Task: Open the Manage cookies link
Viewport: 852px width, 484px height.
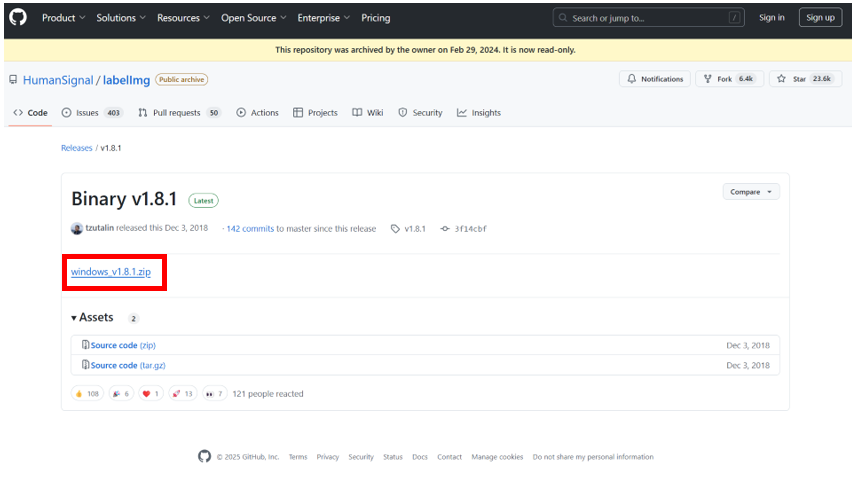Action: (x=497, y=457)
